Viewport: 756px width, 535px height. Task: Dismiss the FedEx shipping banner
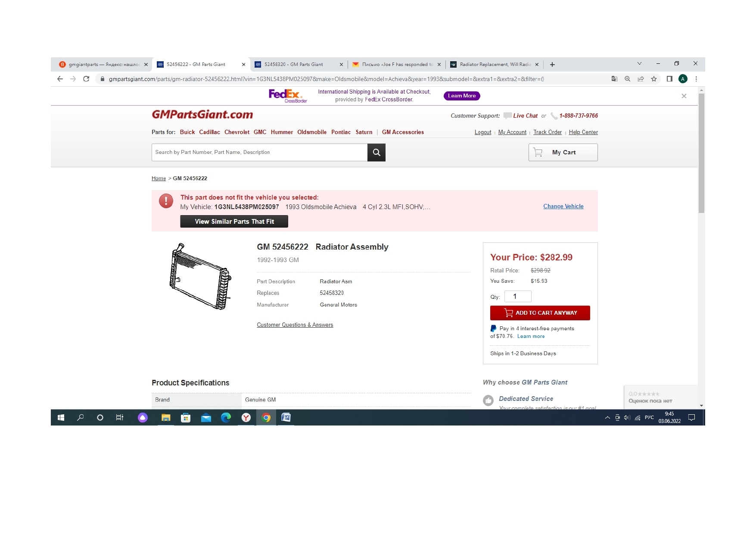[684, 96]
